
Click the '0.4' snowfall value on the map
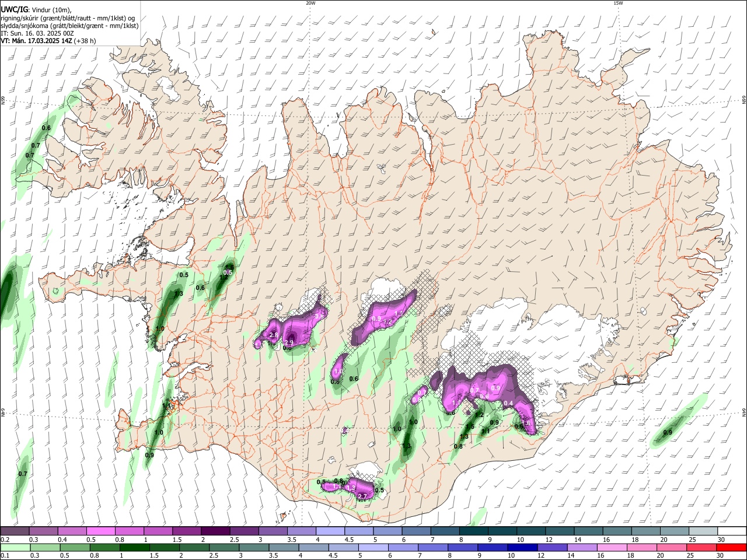(508, 403)
